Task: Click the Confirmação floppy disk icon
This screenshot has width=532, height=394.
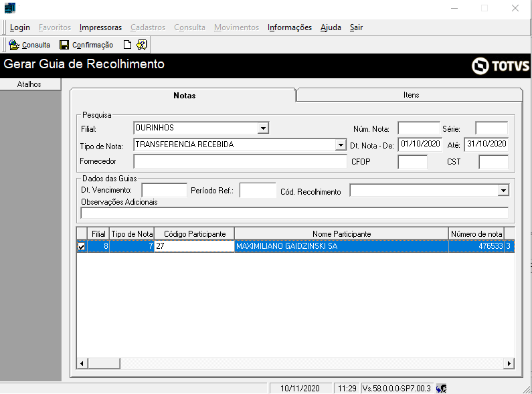Action: pos(64,45)
